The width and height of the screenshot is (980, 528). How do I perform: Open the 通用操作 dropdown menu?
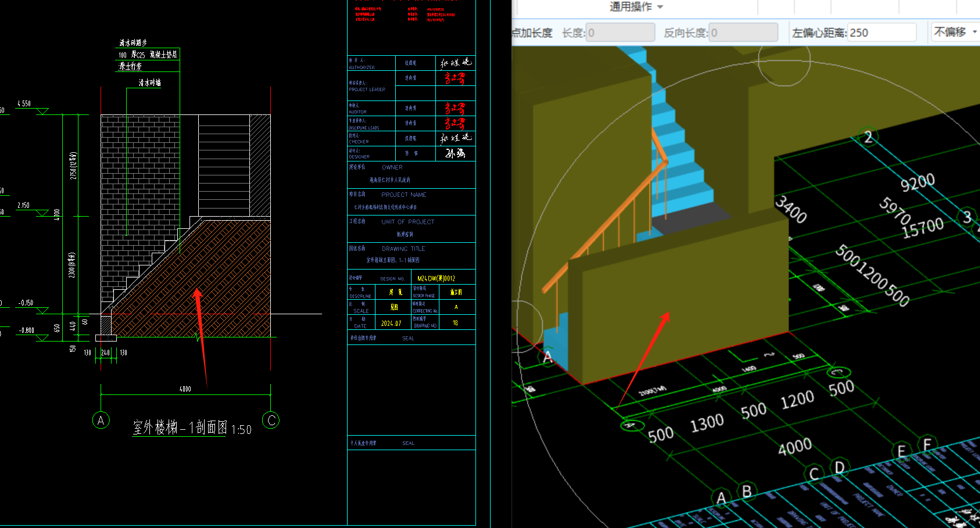click(636, 6)
